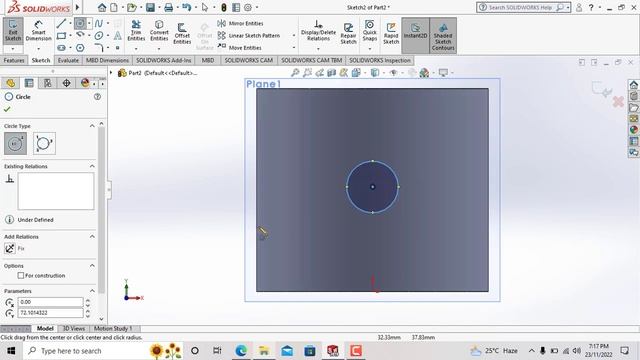The width and height of the screenshot is (640, 360).
Task: Confirm circle with green checkmark
Action: 7,109
